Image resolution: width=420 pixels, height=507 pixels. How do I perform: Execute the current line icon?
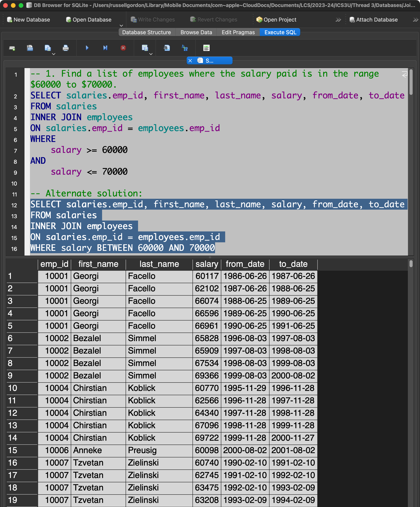tap(105, 48)
